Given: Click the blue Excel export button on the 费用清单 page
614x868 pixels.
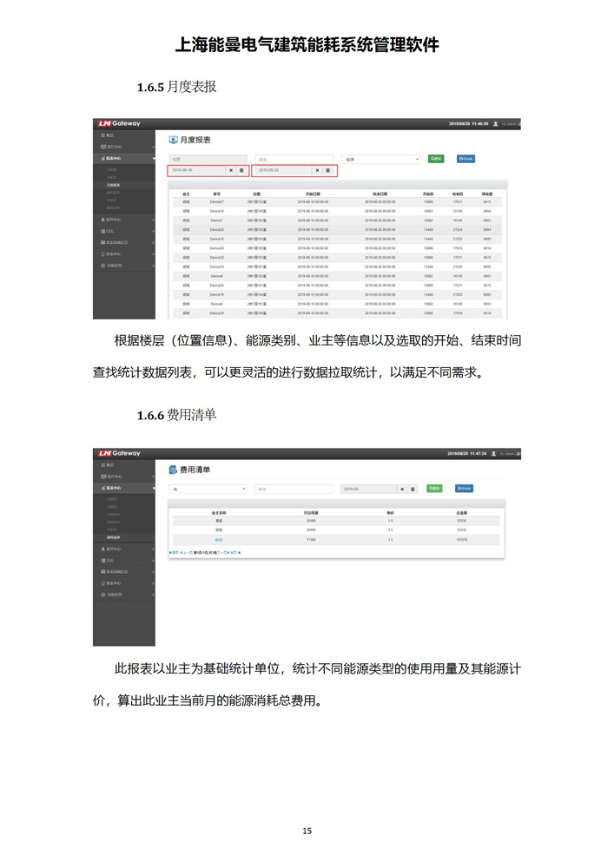Looking at the screenshot, I should (464, 489).
